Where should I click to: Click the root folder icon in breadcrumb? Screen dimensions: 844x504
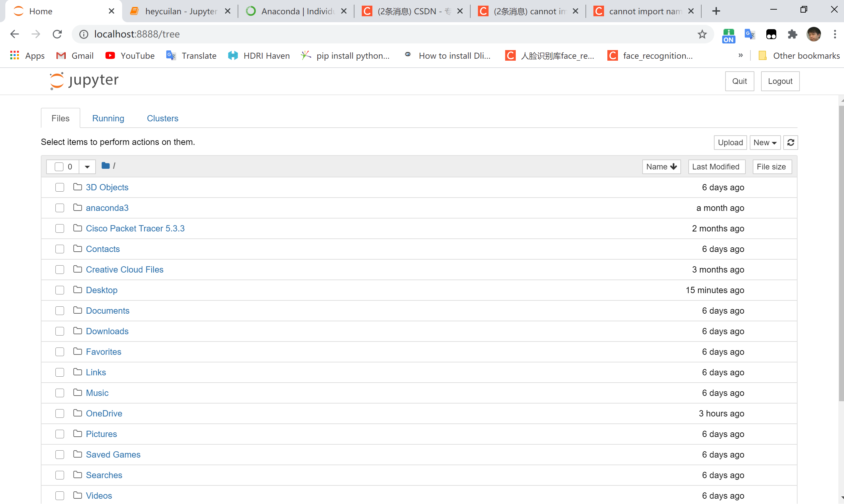pyautogui.click(x=105, y=166)
